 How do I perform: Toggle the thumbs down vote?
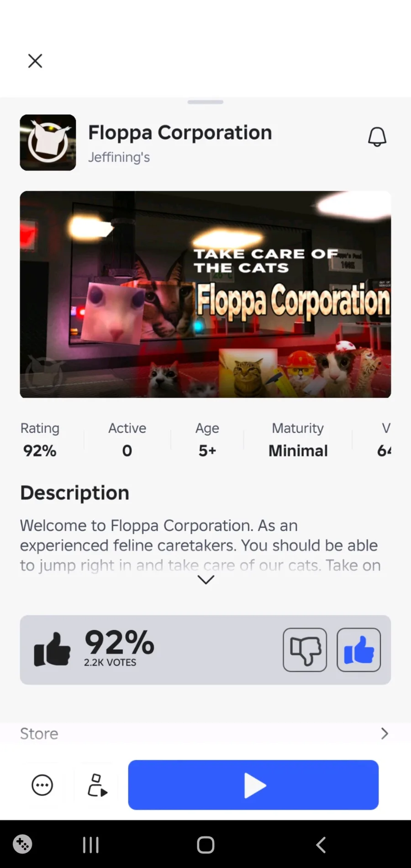pos(305,650)
